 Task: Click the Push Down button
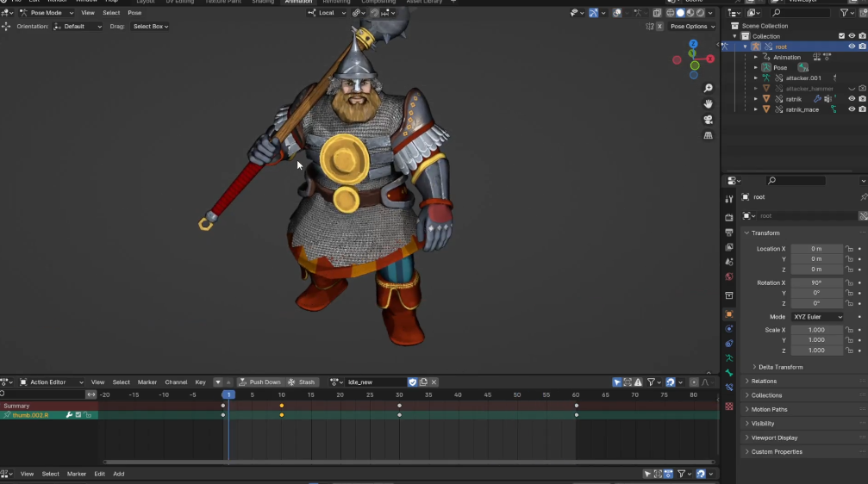tap(259, 382)
